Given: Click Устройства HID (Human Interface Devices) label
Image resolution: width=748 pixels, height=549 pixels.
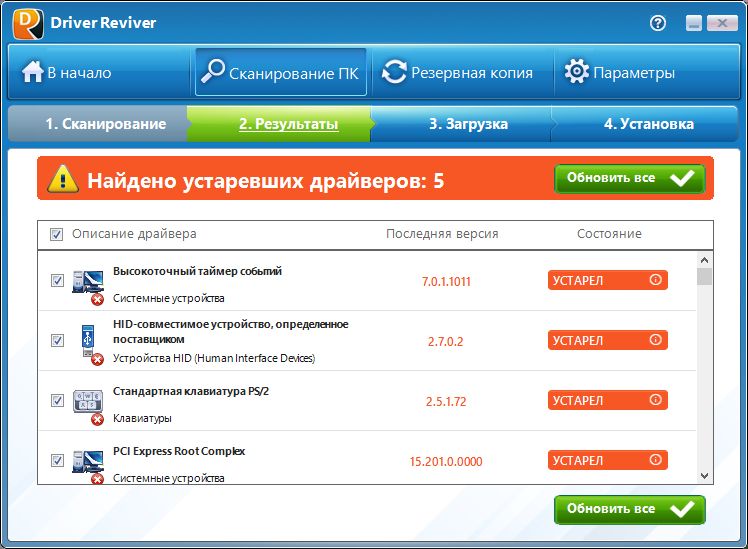Looking at the screenshot, I should [x=214, y=358].
